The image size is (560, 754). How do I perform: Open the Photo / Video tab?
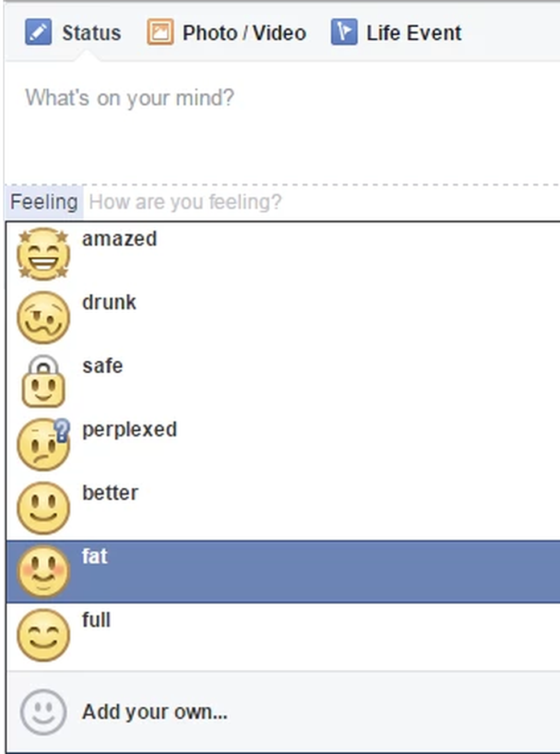[x=244, y=33]
